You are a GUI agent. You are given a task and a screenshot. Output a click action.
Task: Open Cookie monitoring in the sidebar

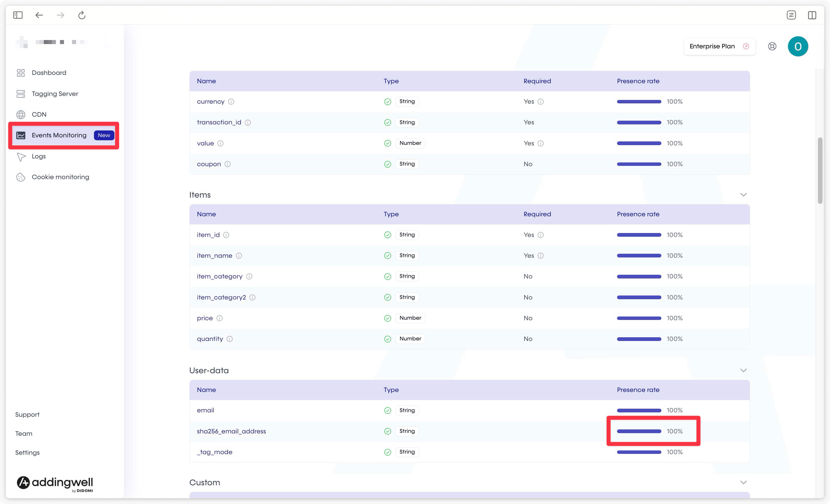click(60, 177)
